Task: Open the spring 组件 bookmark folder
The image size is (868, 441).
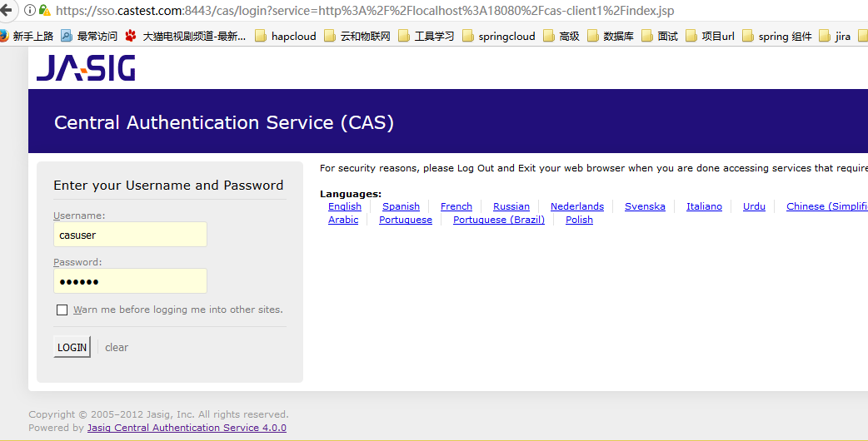Action: 777,36
